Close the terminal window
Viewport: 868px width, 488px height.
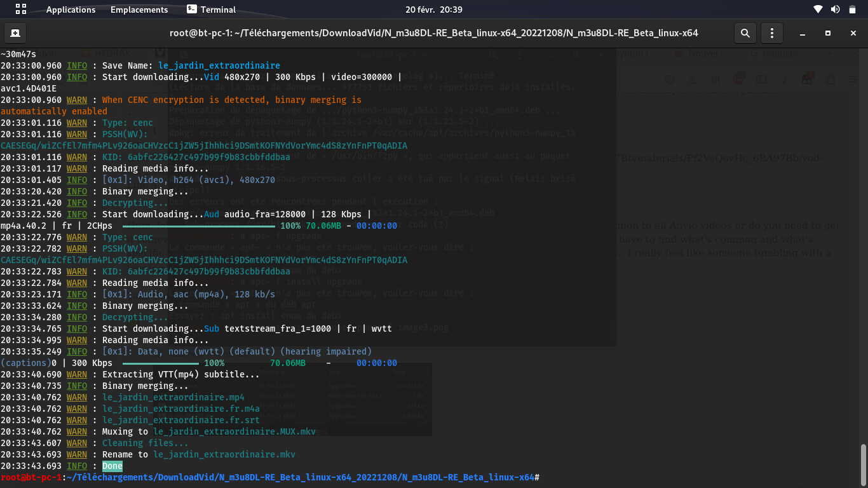(851, 33)
